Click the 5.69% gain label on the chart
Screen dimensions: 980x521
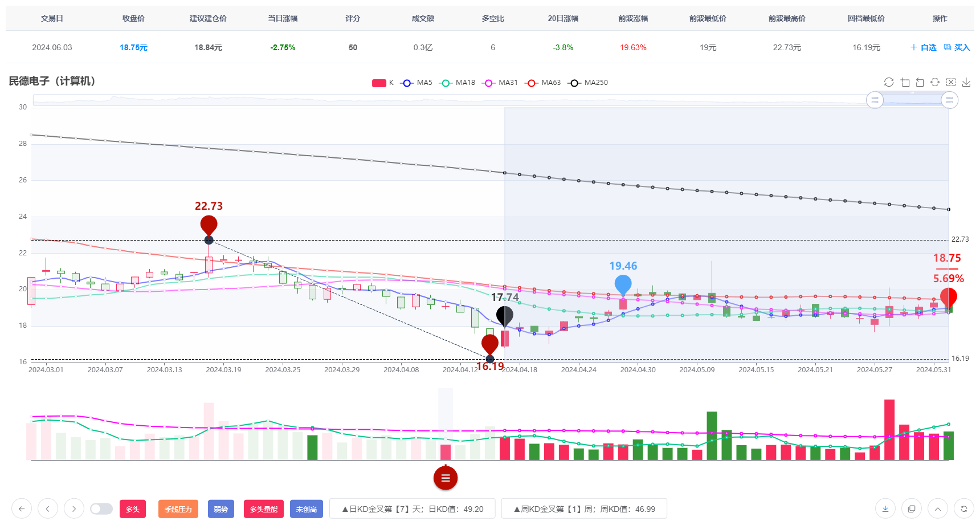(x=948, y=279)
